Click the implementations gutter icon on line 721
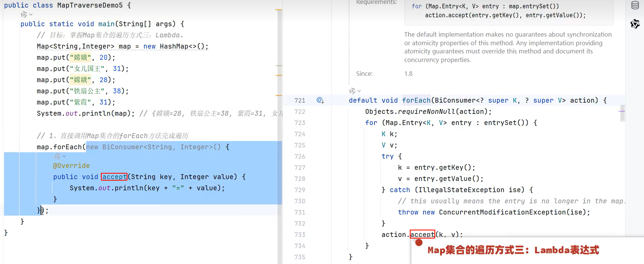 pos(320,100)
